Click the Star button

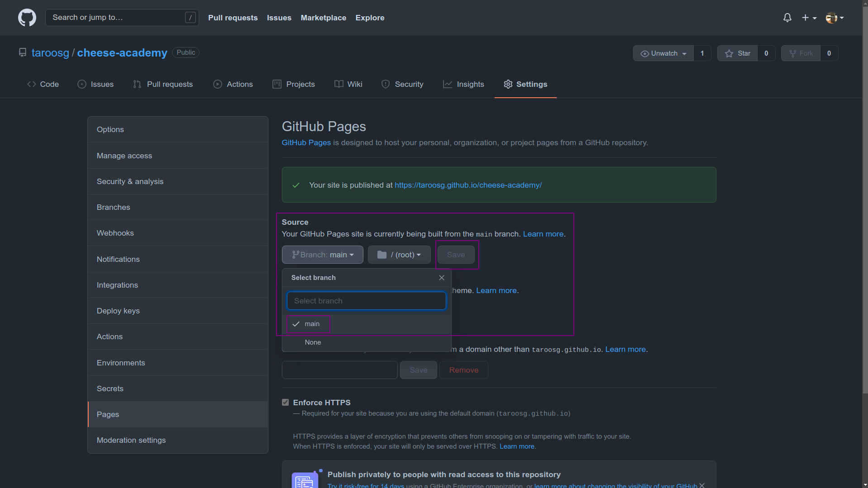tap(738, 53)
